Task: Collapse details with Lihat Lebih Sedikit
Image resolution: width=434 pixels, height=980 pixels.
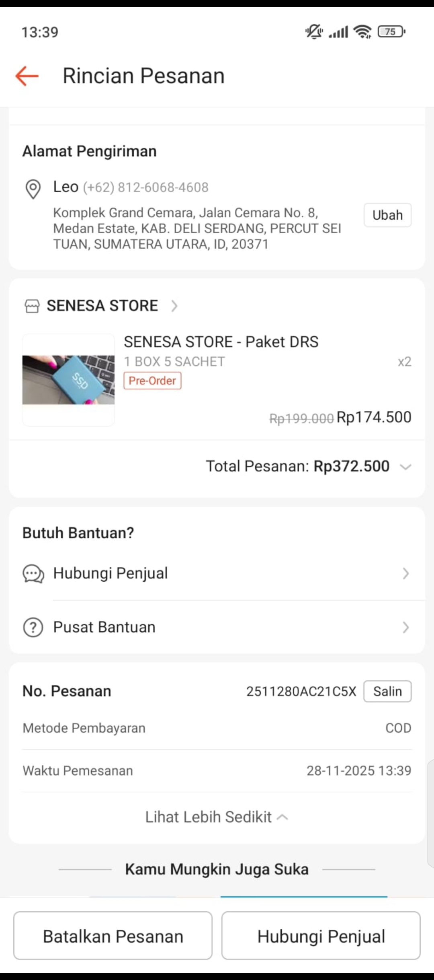Action: click(217, 817)
